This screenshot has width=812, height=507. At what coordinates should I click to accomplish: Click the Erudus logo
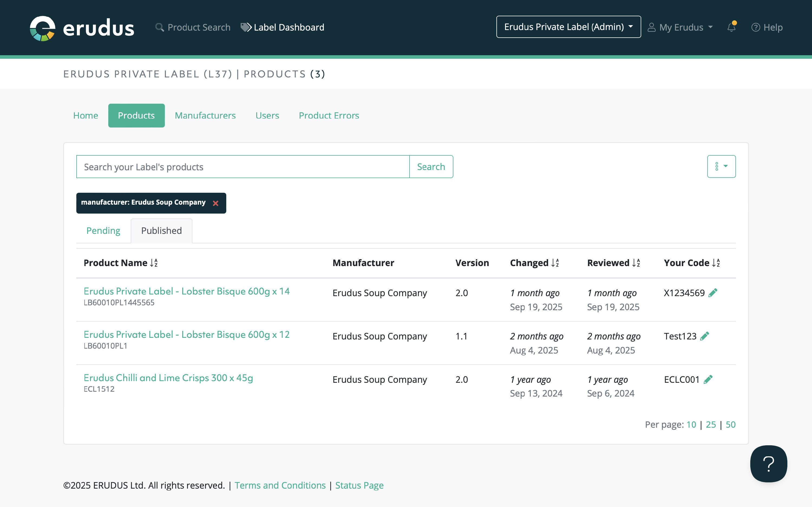pyautogui.click(x=82, y=28)
